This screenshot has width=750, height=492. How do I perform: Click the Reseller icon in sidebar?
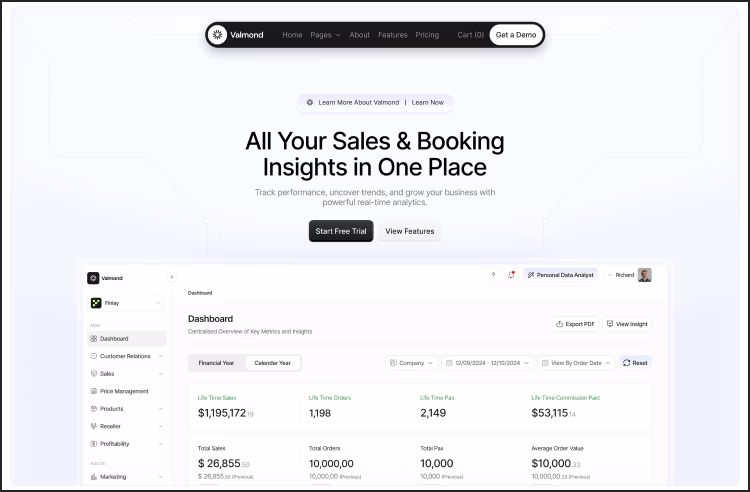94,426
